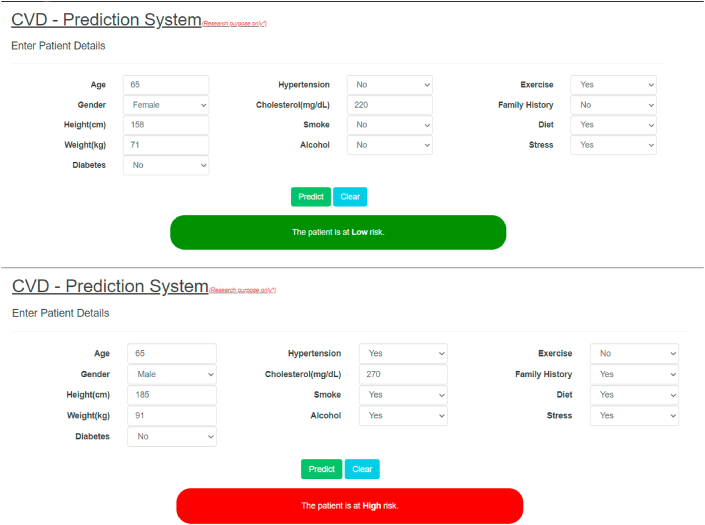Expand the Hypertension dropdown set to No

coord(389,85)
